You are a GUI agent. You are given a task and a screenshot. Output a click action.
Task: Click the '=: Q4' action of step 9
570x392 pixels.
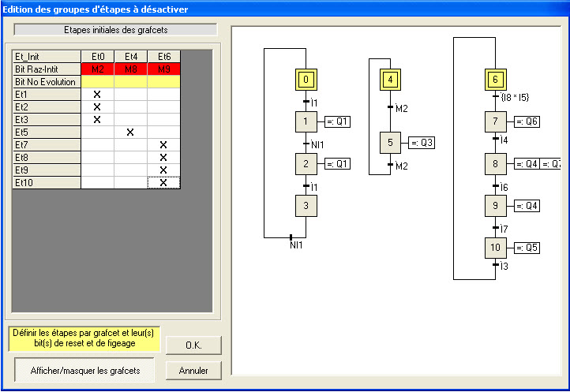tap(527, 206)
